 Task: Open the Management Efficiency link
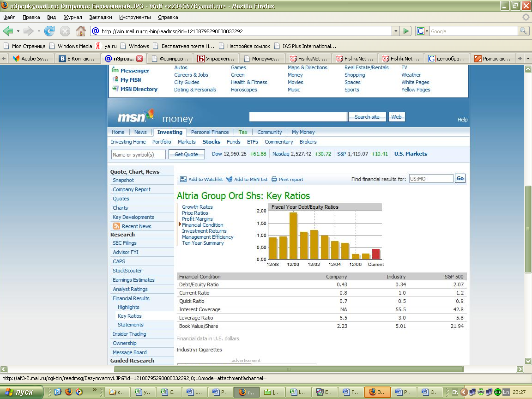point(208,237)
